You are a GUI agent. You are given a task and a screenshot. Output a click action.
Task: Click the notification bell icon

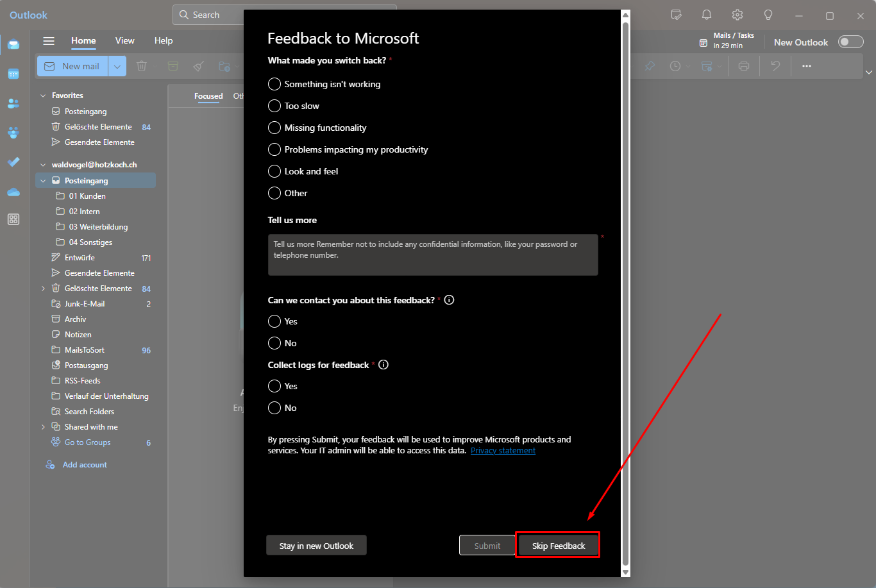[x=706, y=15]
